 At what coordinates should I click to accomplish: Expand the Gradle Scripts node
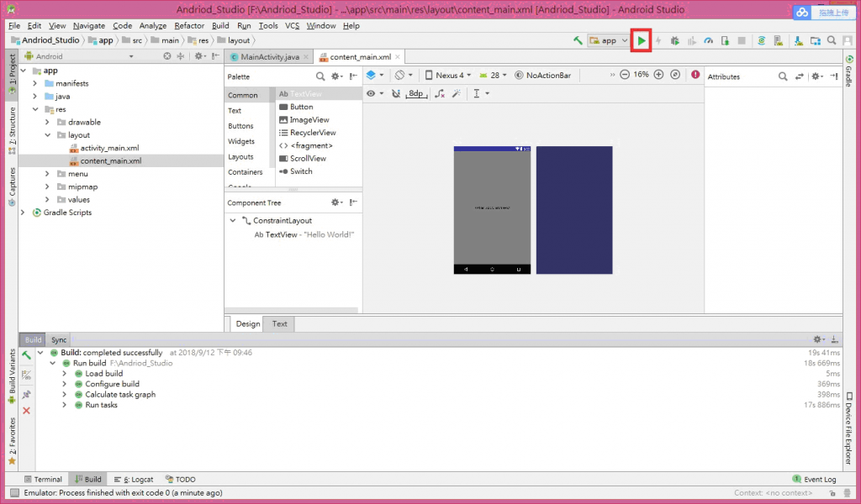click(x=23, y=213)
